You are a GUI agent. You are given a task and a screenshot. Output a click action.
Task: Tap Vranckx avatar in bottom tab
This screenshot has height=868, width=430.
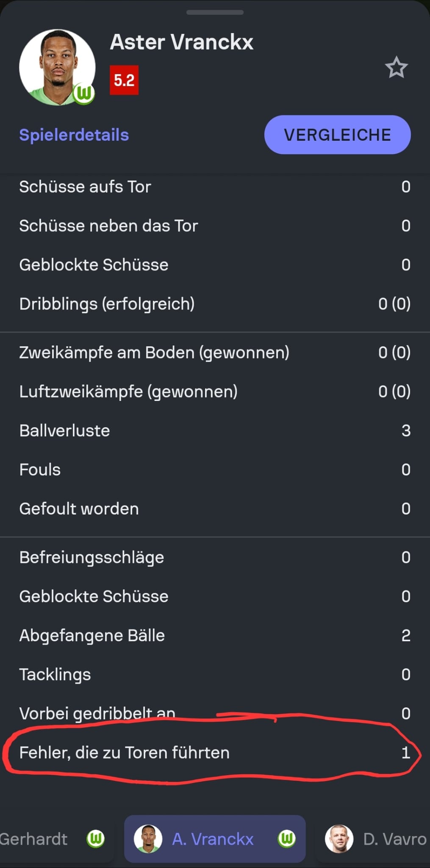pyautogui.click(x=148, y=838)
